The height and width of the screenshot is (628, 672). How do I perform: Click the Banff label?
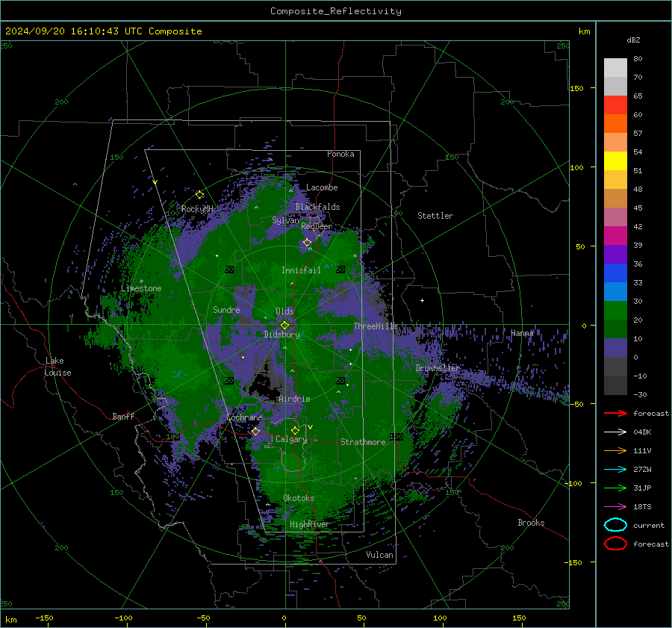coord(123,416)
